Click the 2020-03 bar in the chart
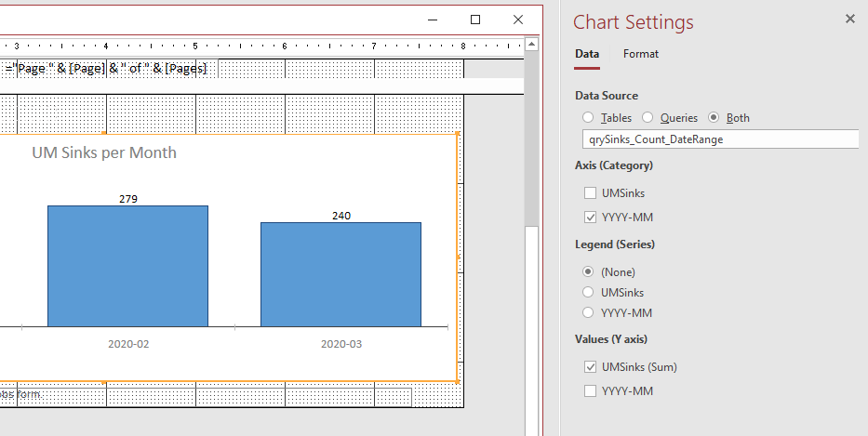868x436 pixels. pos(341,274)
